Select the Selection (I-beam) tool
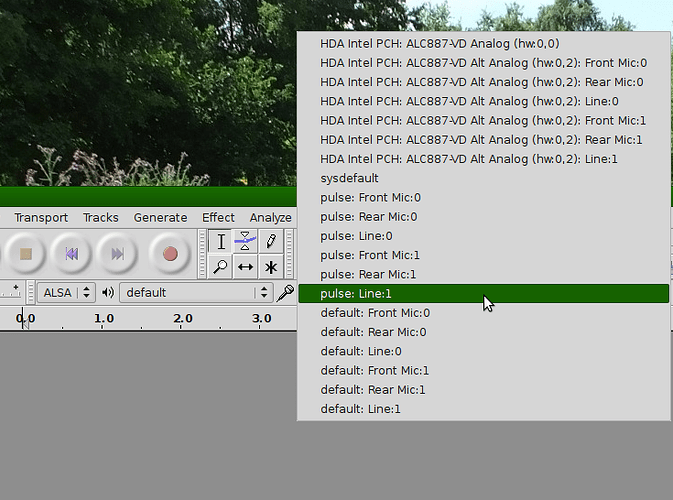The height and width of the screenshot is (500, 673). [x=221, y=242]
